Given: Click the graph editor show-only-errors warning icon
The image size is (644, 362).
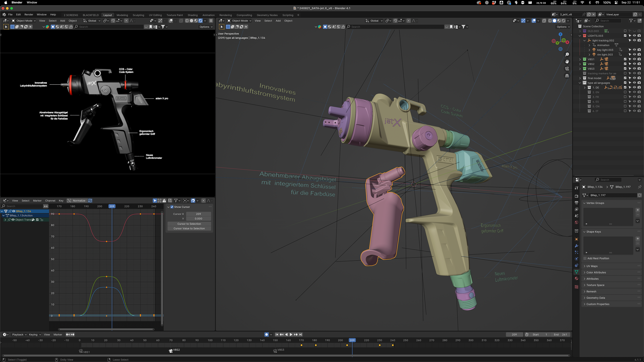Looking at the screenshot, I should 164,201.
